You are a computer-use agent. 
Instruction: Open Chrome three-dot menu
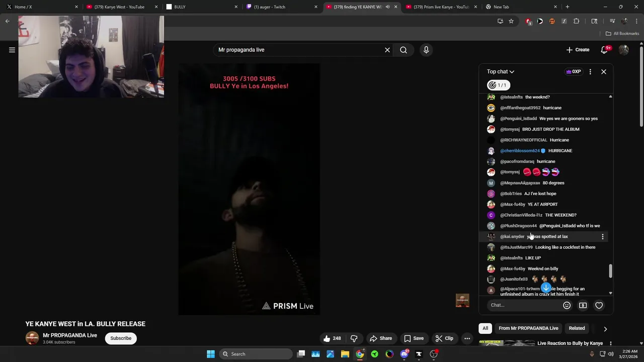click(636, 21)
